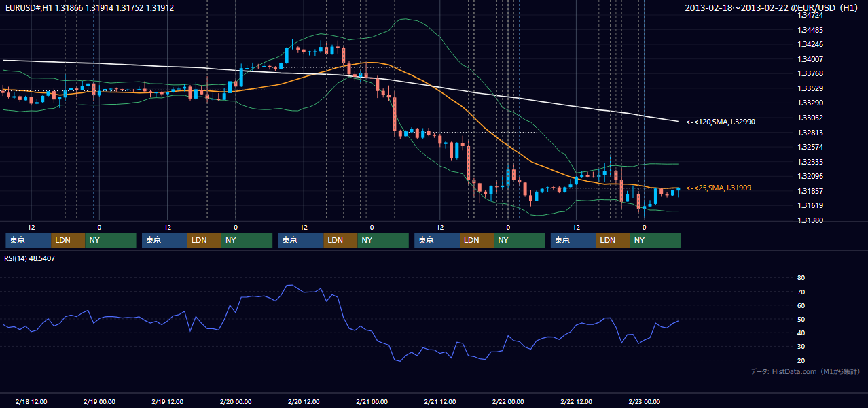Select price axis value 1.32335
Image resolution: width=868 pixels, height=408 pixels.
(x=811, y=162)
